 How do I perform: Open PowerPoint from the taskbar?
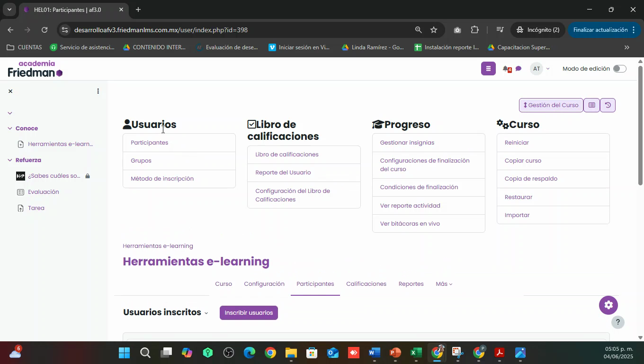tap(395, 353)
